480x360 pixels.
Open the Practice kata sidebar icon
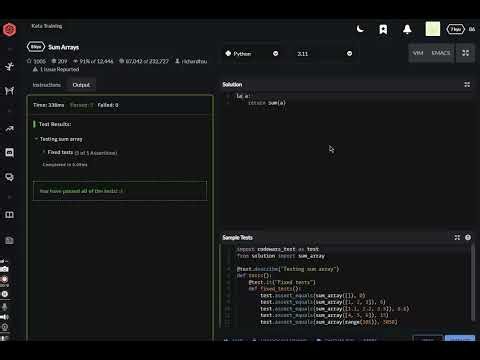click(x=9, y=66)
